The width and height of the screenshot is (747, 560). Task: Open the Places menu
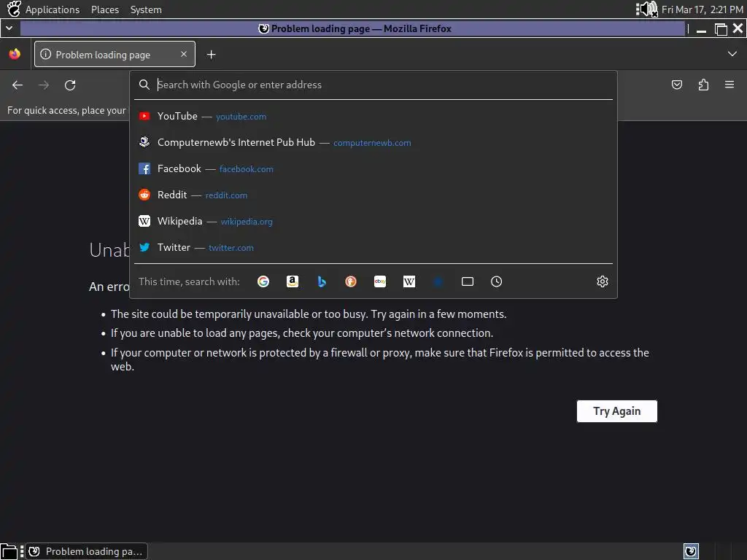105,9
